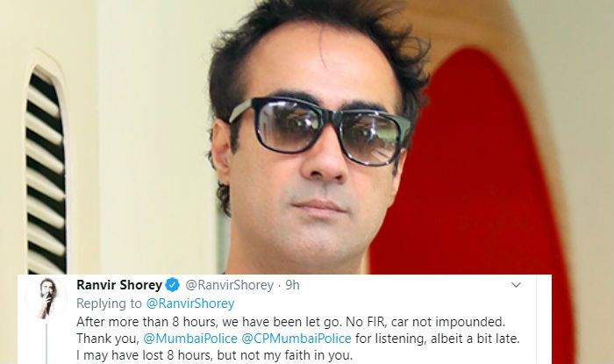Click the 'Replying to' label text
Image resolution: width=614 pixels, height=364 pixels.
point(110,303)
